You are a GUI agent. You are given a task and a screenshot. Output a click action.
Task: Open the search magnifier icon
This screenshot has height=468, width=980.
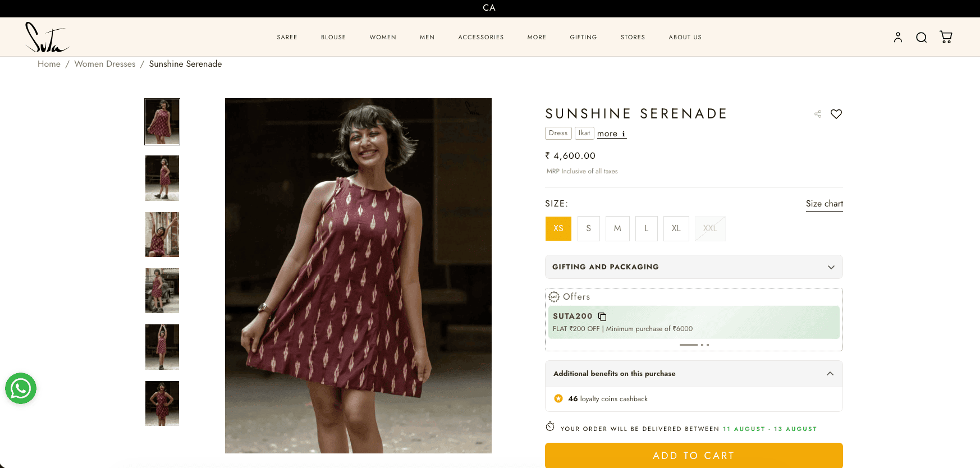click(921, 37)
